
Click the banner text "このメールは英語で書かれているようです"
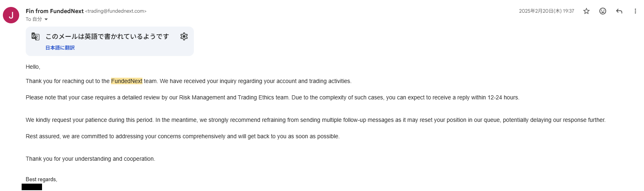click(107, 36)
